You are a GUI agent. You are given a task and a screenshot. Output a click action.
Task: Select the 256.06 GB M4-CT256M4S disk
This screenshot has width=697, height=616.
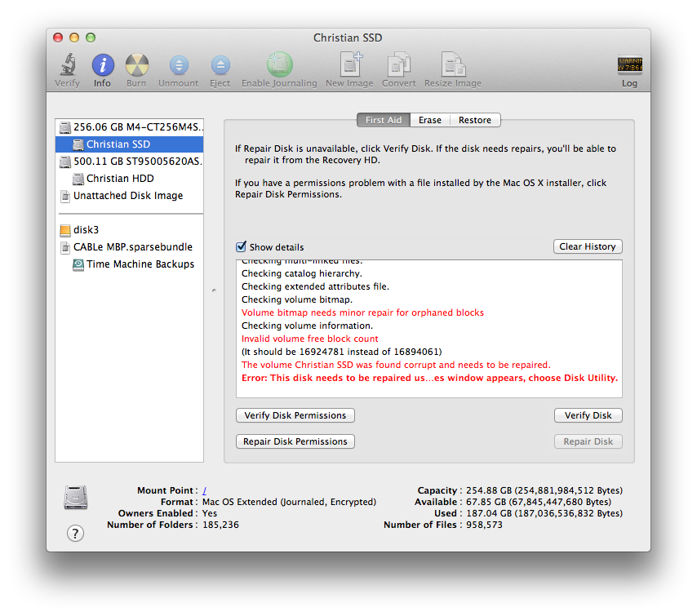click(130, 127)
